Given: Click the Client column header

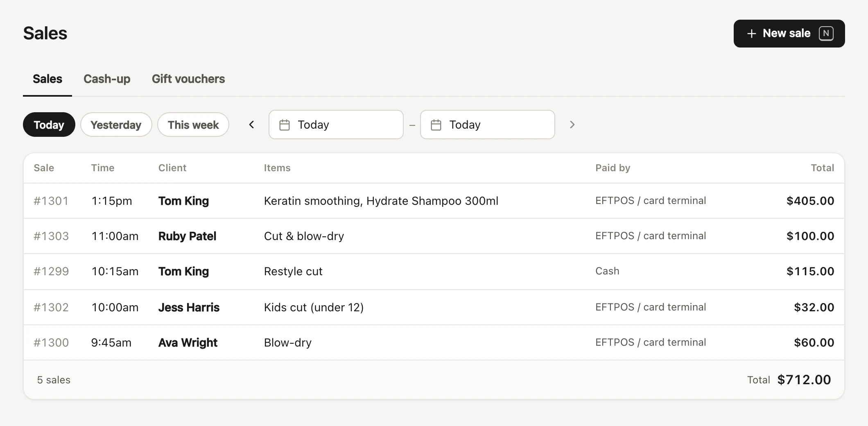Looking at the screenshot, I should (x=172, y=168).
